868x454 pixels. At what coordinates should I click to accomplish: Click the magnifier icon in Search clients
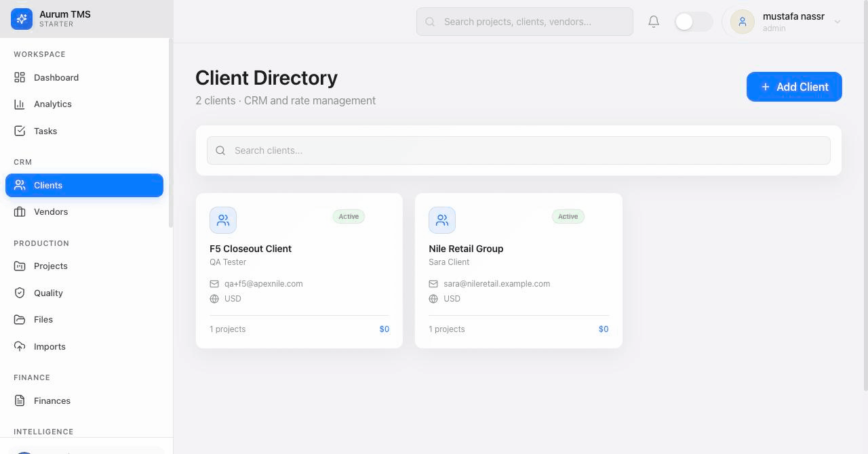click(220, 150)
